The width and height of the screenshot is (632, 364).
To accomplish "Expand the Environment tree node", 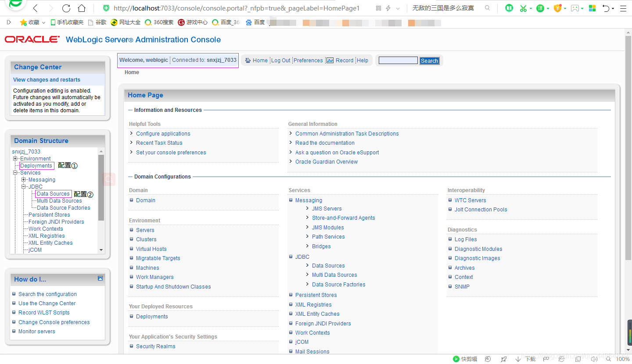I will point(15,159).
